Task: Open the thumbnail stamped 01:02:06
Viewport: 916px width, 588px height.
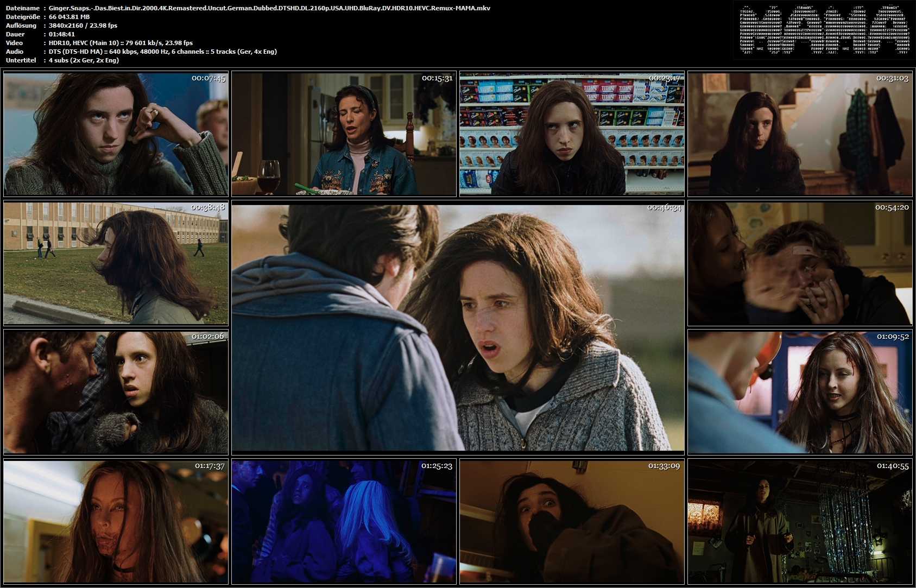Action: click(x=116, y=393)
